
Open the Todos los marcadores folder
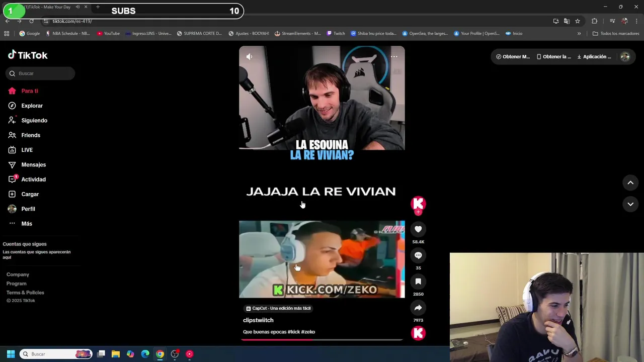point(616,34)
